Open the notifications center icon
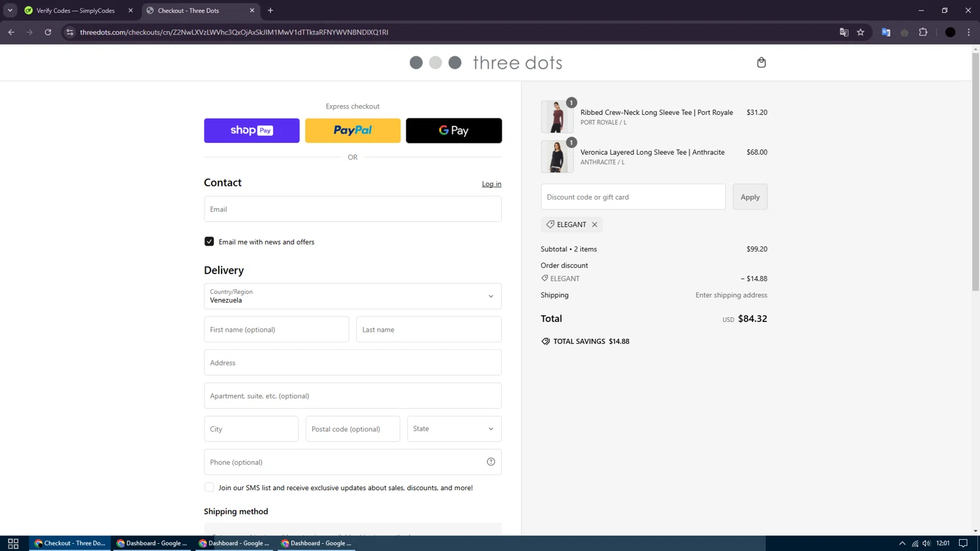980x551 pixels. [x=963, y=543]
